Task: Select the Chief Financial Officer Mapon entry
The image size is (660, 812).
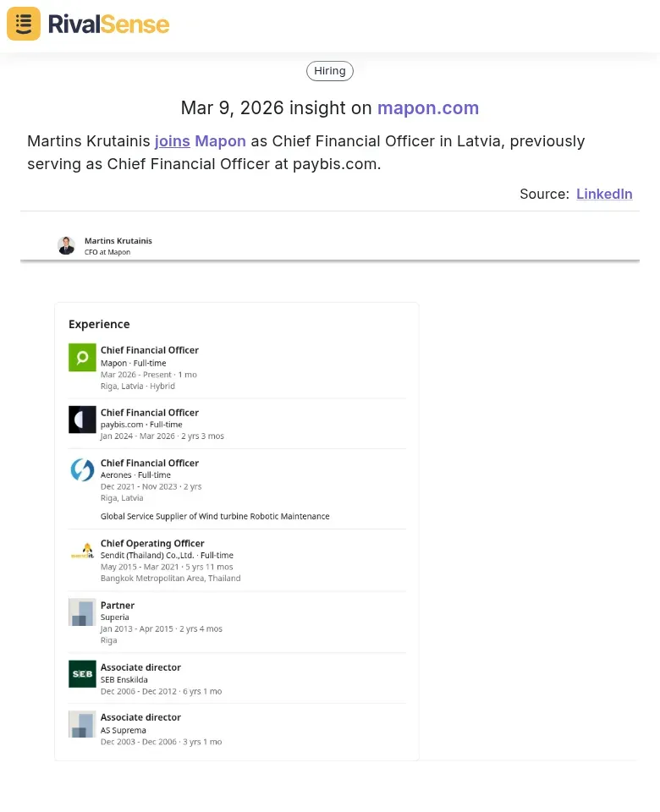Action: tap(150, 349)
